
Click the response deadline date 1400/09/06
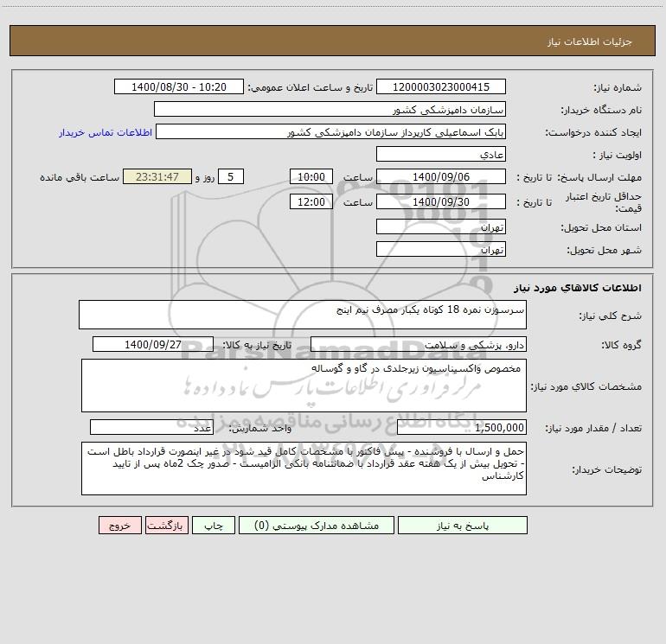pos(441,176)
